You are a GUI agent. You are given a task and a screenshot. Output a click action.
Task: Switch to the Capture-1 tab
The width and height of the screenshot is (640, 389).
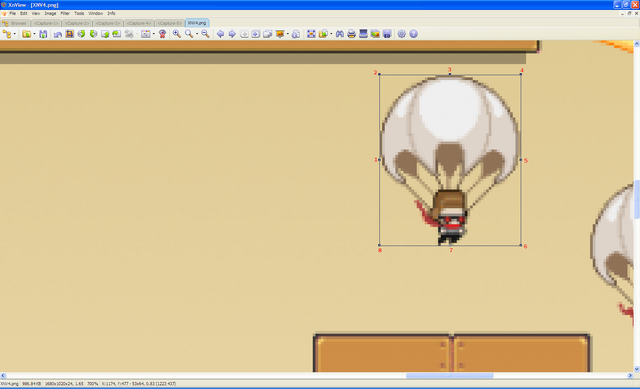(46, 23)
